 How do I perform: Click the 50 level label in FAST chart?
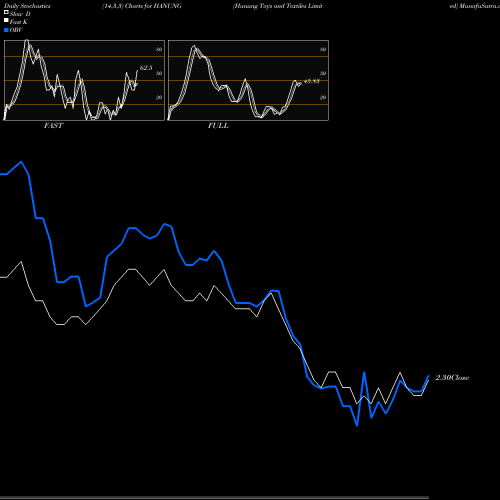159,73
